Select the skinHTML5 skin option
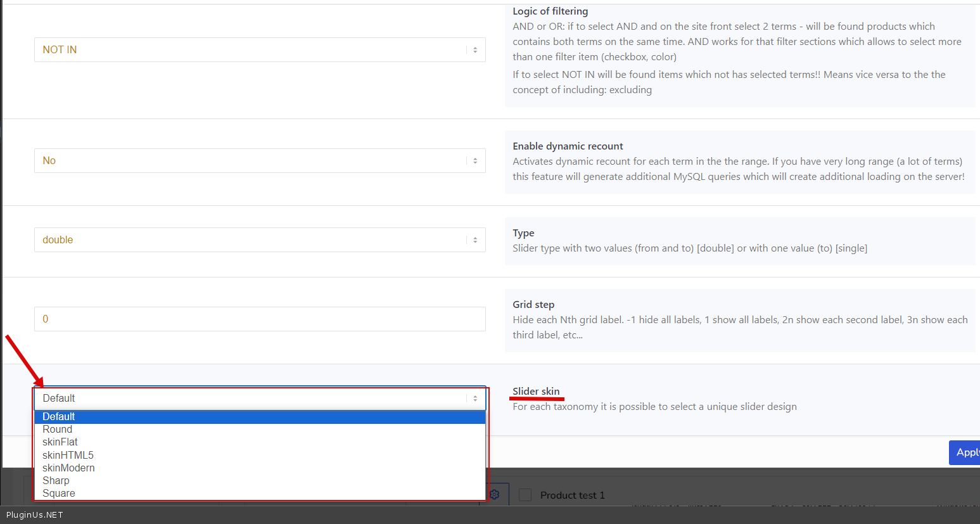Image resolution: width=980 pixels, height=524 pixels. pos(68,455)
